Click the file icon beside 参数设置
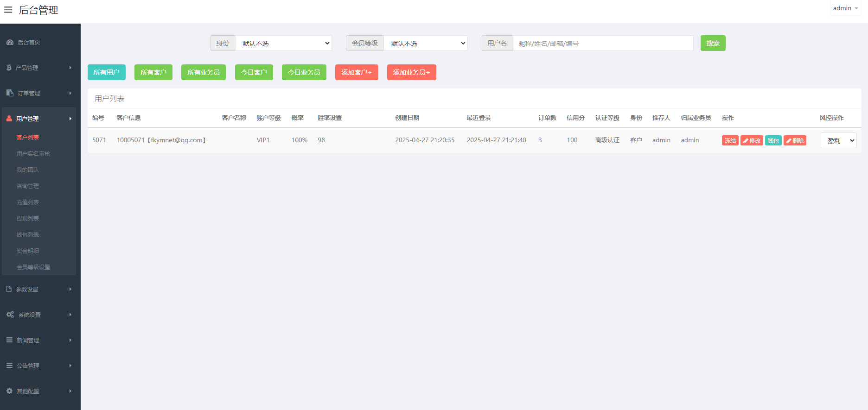The height and width of the screenshot is (410, 868). click(9, 289)
